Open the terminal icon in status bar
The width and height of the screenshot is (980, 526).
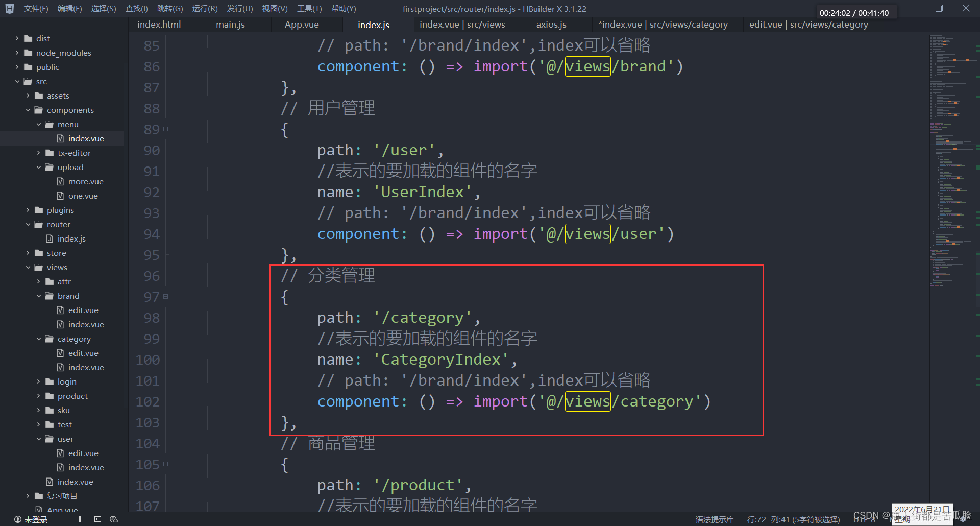click(97, 519)
